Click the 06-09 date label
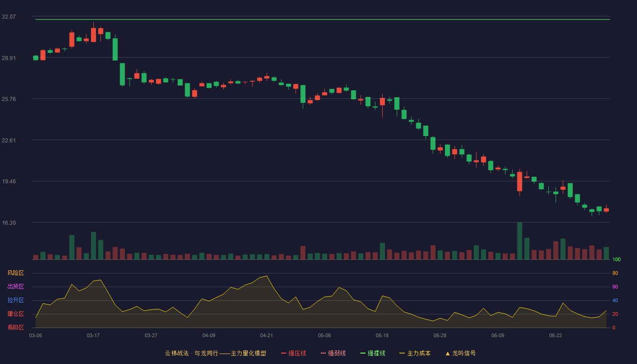Screen dimensions: 637x364 point(498,335)
